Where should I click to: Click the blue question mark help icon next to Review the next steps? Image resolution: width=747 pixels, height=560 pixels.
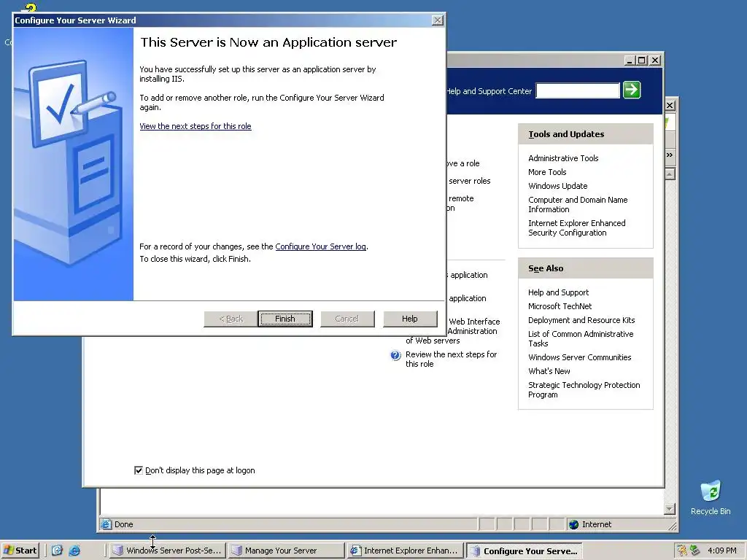395,355
